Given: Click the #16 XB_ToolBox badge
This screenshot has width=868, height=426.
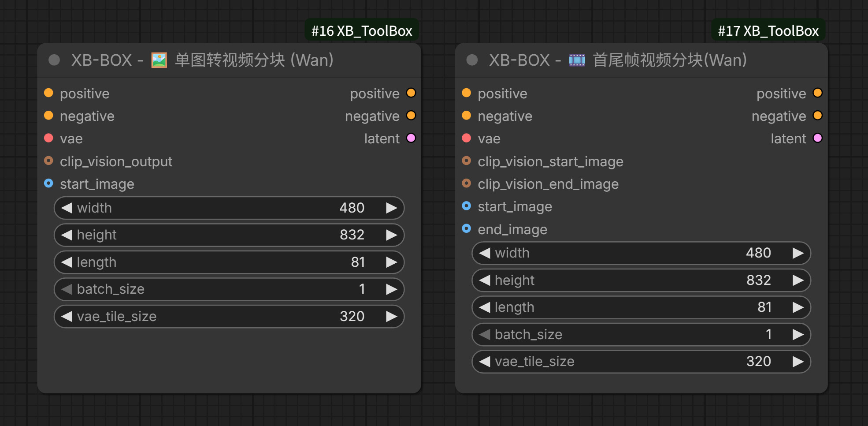Looking at the screenshot, I should pos(362,30).
